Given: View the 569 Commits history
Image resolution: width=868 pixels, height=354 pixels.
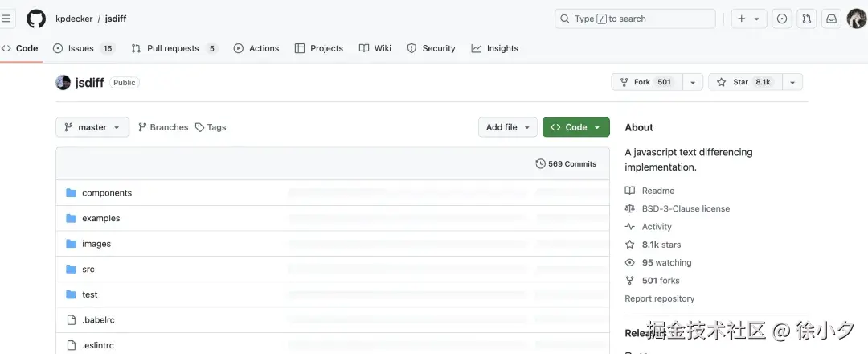Looking at the screenshot, I should [x=566, y=164].
